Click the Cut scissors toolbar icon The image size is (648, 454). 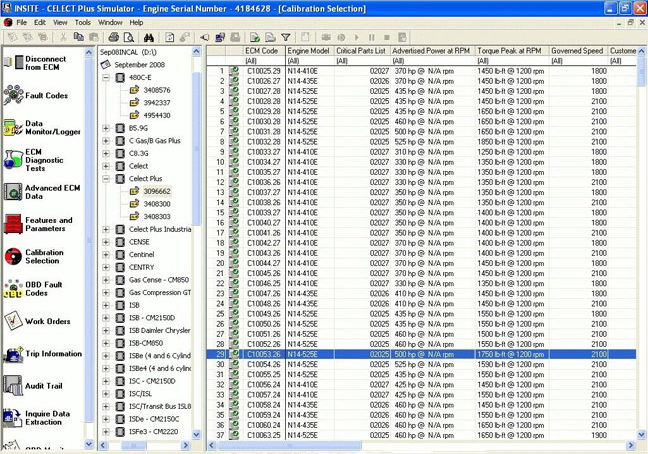point(63,38)
